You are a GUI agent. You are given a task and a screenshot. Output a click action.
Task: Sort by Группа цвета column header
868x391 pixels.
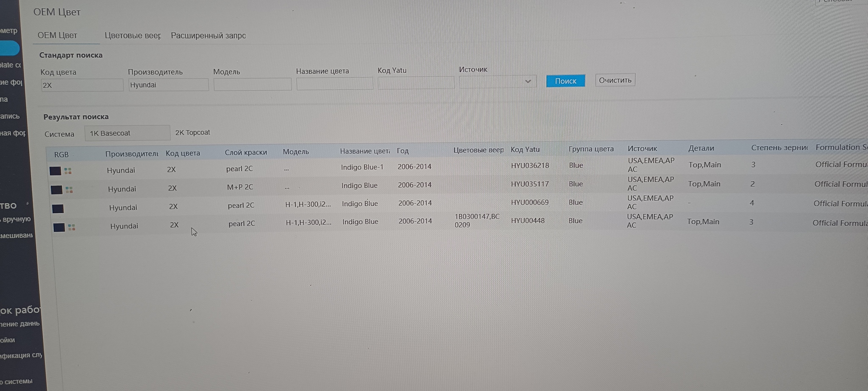(x=591, y=149)
